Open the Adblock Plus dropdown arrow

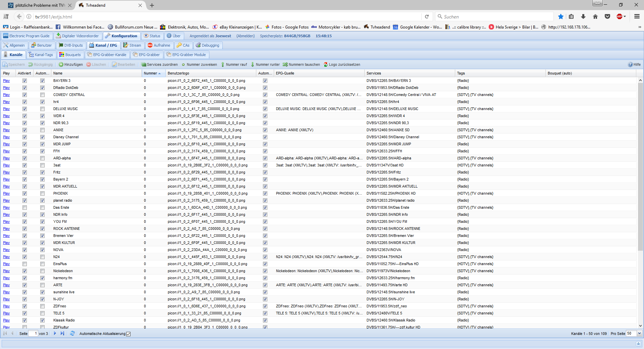click(x=625, y=16)
